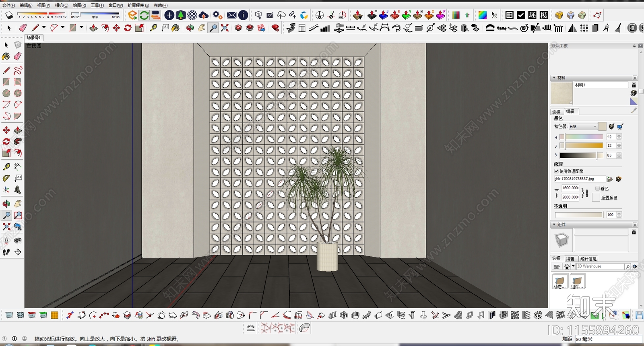Open the line tool dropdown arrow

pos(44,27)
